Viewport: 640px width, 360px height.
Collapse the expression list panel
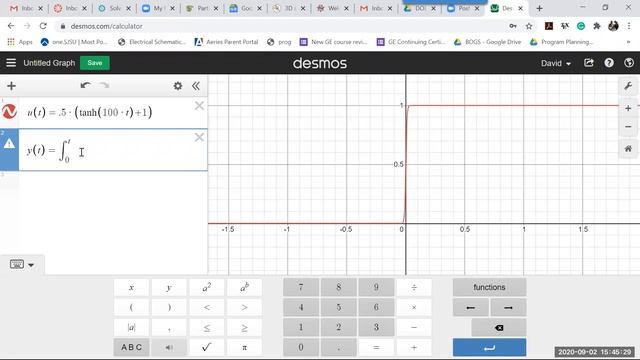tap(196, 86)
